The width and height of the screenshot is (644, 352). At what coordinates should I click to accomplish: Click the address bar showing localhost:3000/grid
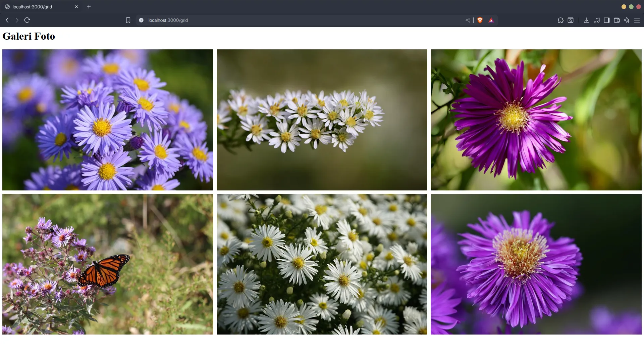pyautogui.click(x=268, y=20)
